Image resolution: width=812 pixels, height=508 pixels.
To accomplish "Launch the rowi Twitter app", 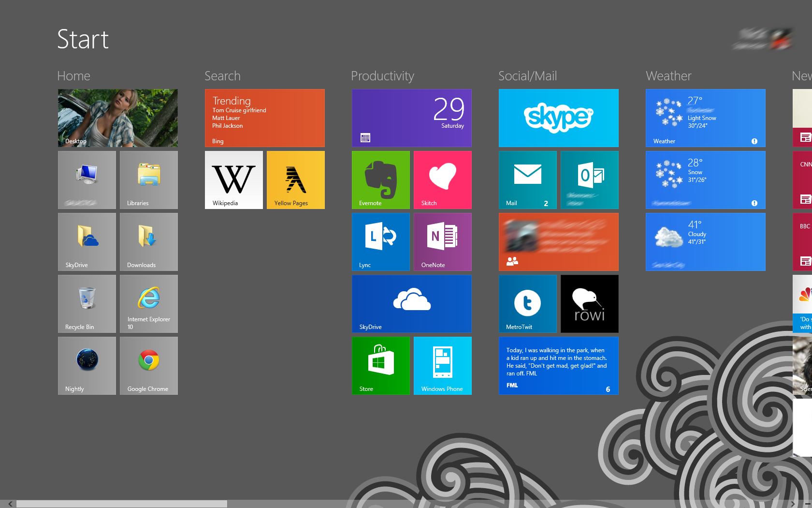I will [x=590, y=304].
